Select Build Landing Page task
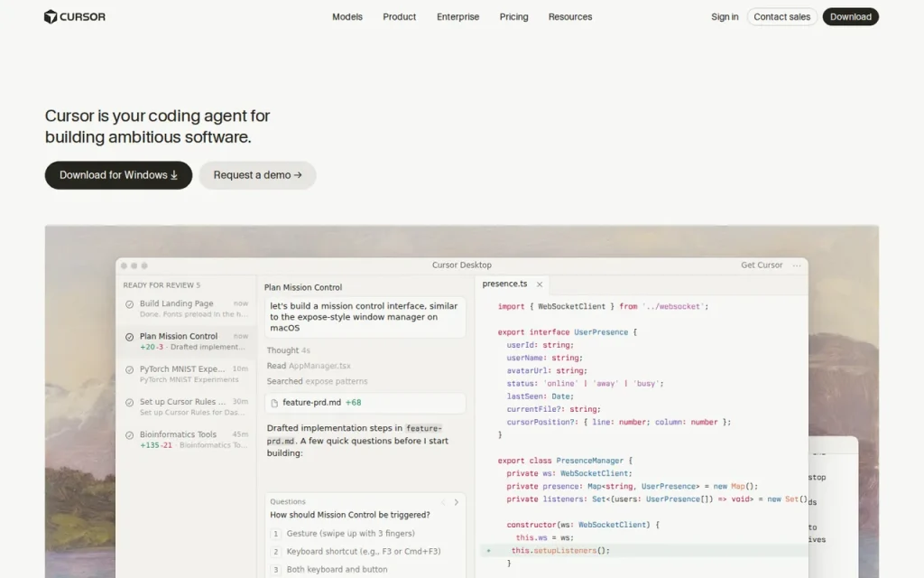Viewport: 924px width, 578px height. (188, 309)
